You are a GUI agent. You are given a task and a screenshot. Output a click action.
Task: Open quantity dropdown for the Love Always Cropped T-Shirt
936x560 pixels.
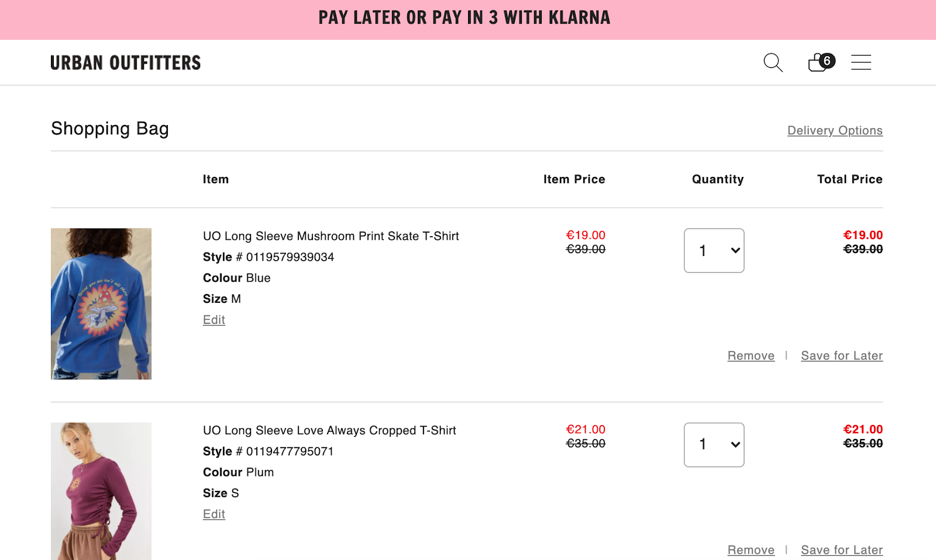[714, 444]
